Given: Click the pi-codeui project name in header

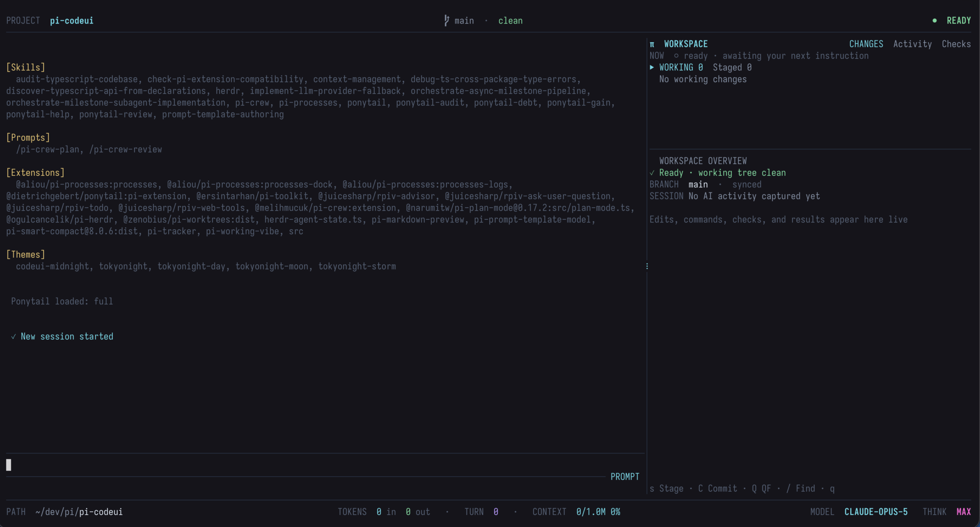Looking at the screenshot, I should [72, 21].
